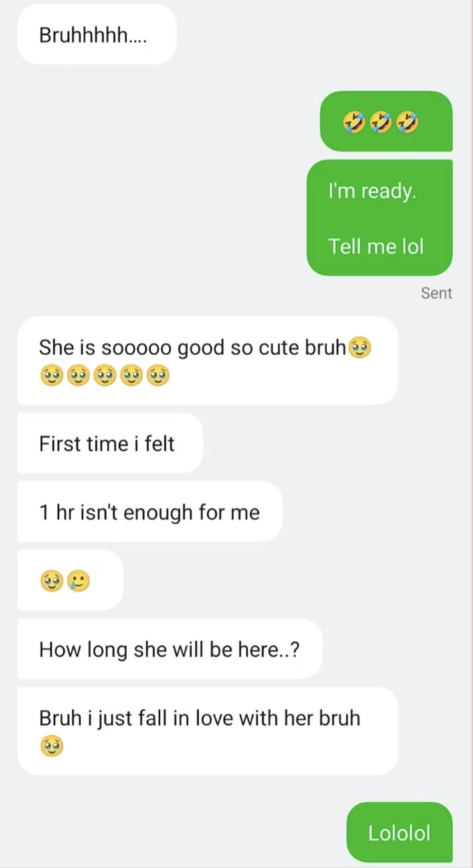Tap the "Tell me lol" text line

[376, 247]
